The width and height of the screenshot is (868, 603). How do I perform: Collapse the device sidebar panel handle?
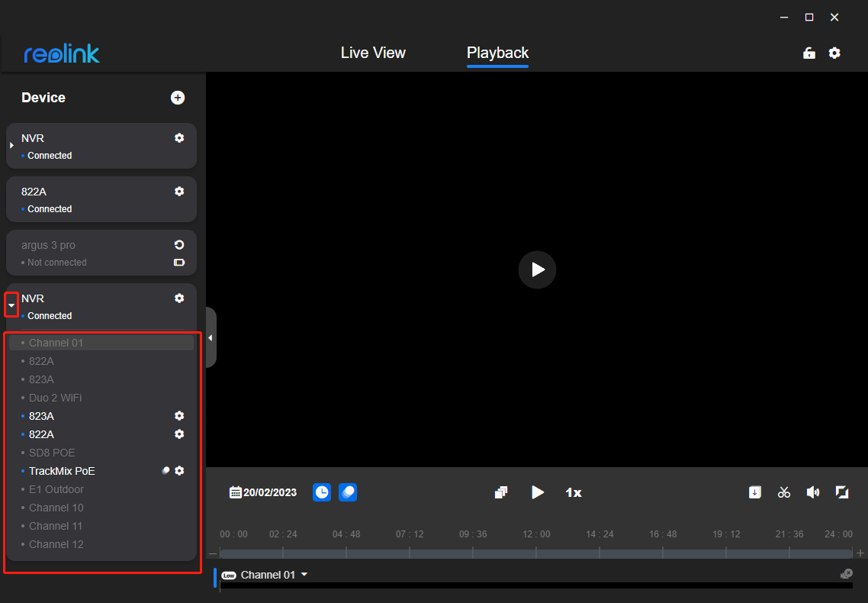click(211, 337)
